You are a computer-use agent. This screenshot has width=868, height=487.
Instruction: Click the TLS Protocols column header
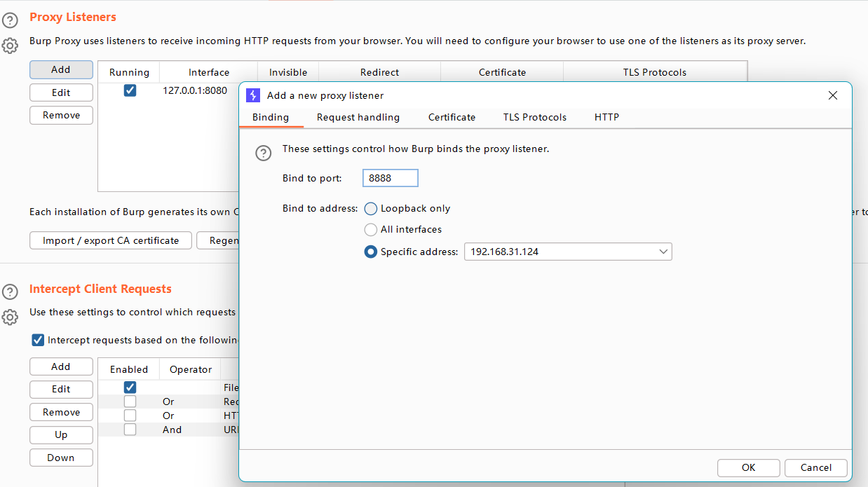[655, 72]
